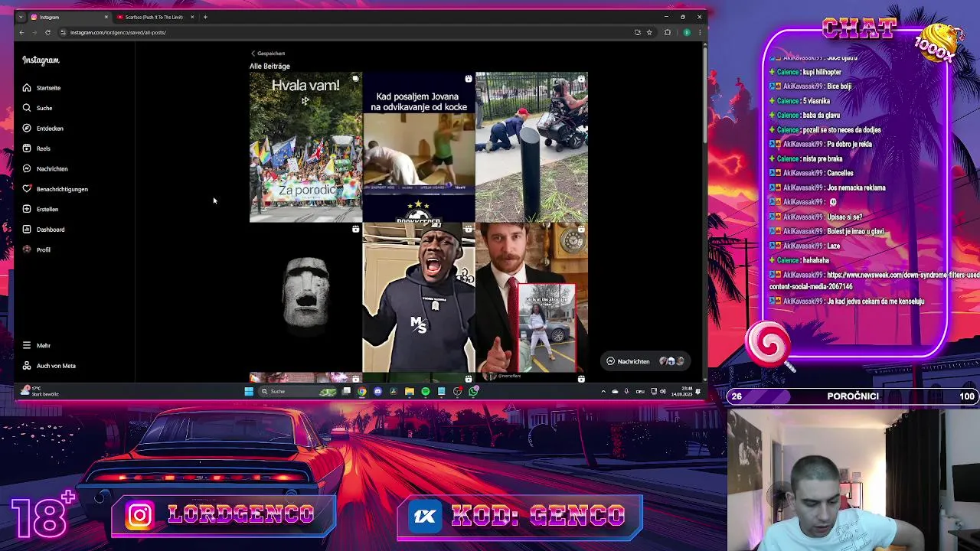Open Startseite home icon in Instagram sidebar
The image size is (980, 551).
[27, 88]
